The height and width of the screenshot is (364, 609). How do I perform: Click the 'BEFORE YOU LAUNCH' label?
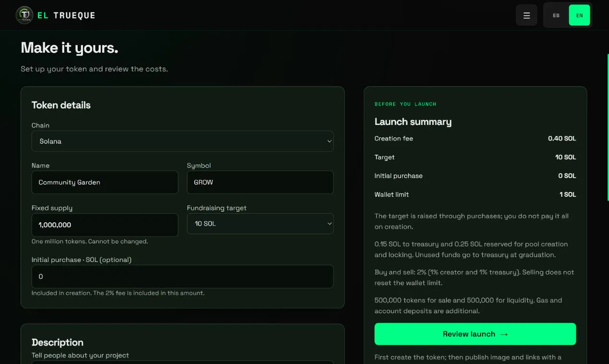(405, 104)
